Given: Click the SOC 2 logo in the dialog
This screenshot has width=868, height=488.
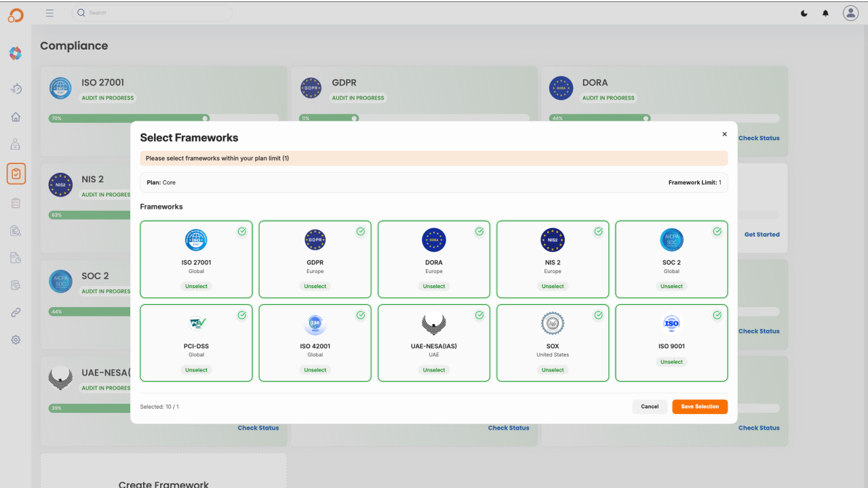Looking at the screenshot, I should (671, 240).
